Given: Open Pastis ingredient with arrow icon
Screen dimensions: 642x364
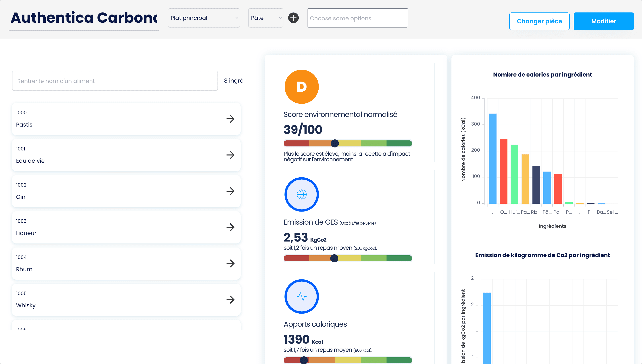Looking at the screenshot, I should (230, 119).
